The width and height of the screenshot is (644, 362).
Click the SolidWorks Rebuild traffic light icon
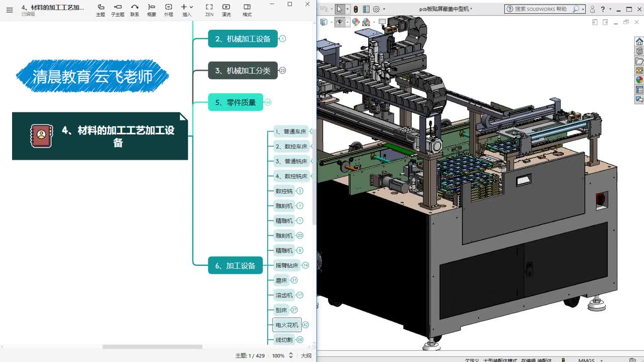[356, 9]
